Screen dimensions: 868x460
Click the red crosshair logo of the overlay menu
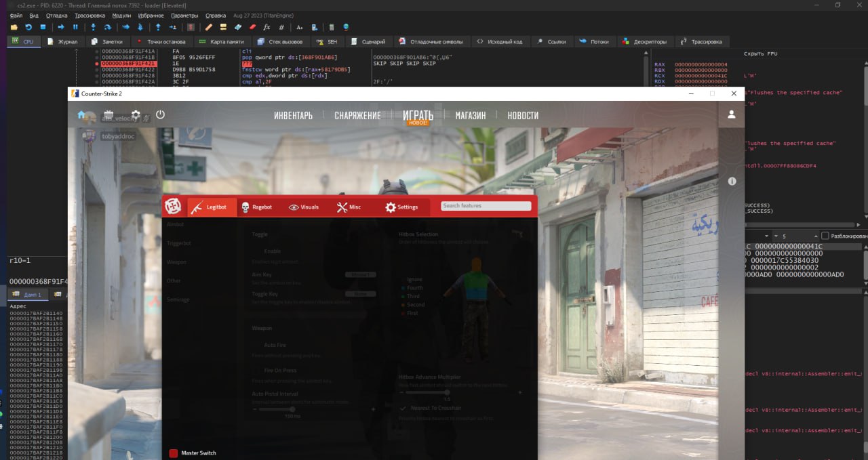[x=172, y=207]
